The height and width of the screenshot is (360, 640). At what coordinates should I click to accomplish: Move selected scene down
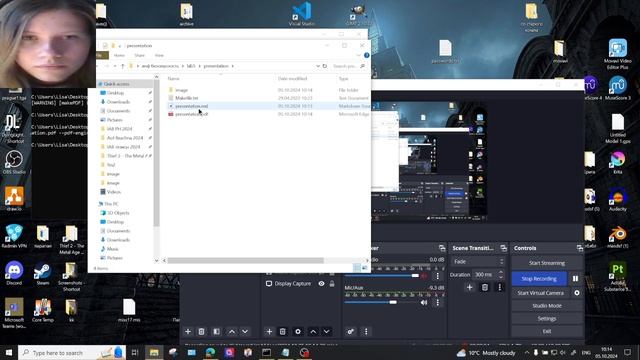[x=245, y=331]
